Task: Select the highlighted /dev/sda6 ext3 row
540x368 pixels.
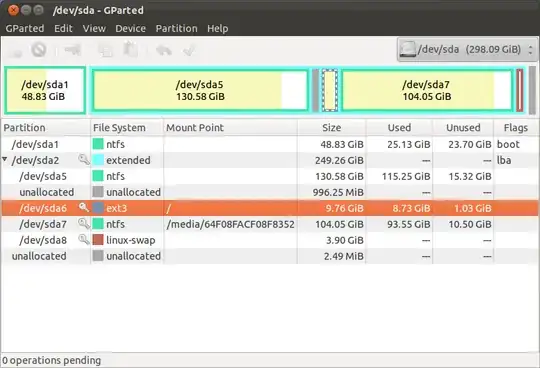Action: tap(270, 208)
